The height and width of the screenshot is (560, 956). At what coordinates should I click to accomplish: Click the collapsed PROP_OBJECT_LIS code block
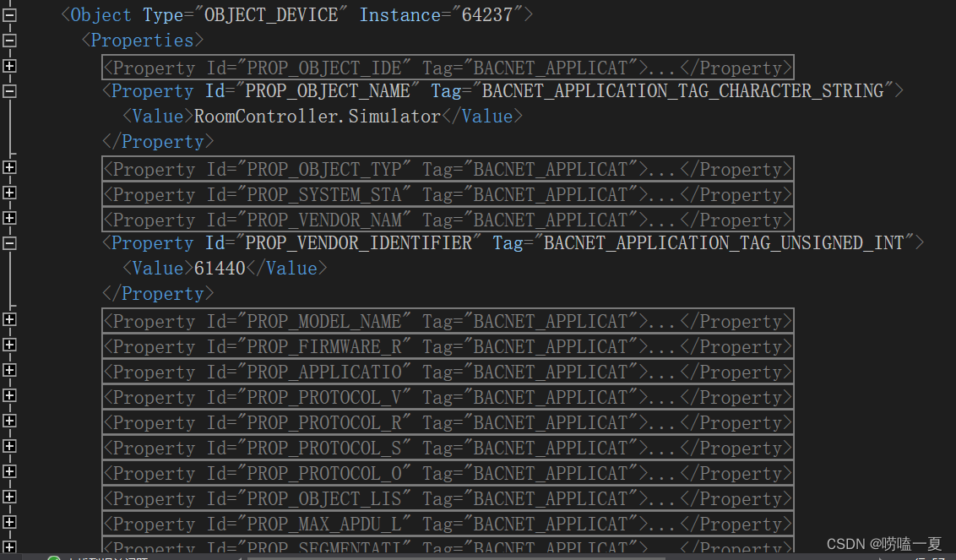tap(448, 498)
